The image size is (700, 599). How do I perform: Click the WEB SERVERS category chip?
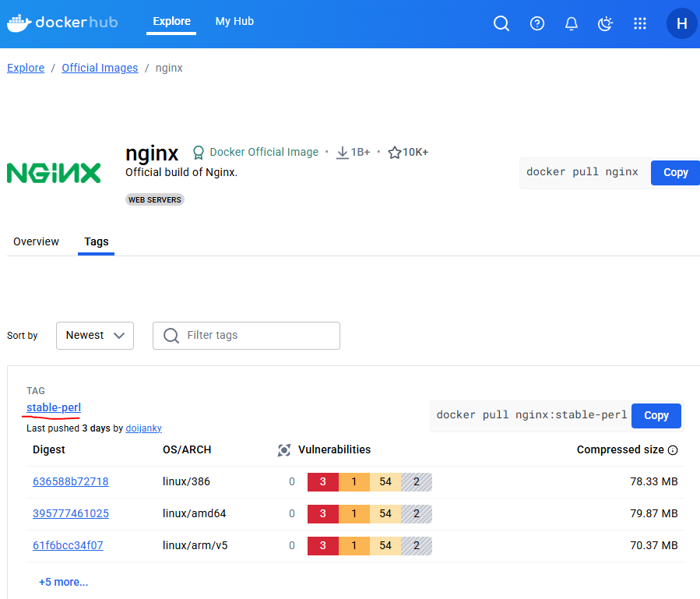155,199
